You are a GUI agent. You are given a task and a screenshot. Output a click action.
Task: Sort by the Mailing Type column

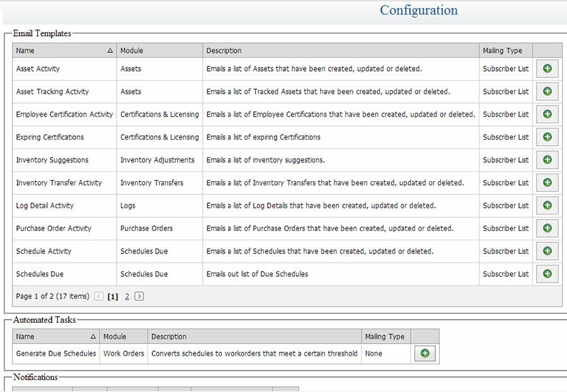tap(501, 50)
